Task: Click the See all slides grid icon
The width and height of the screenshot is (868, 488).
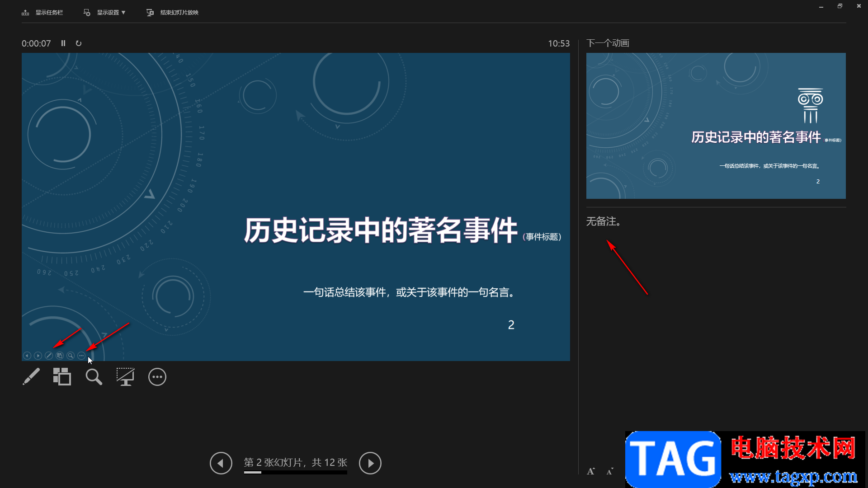Action: pyautogui.click(x=62, y=376)
